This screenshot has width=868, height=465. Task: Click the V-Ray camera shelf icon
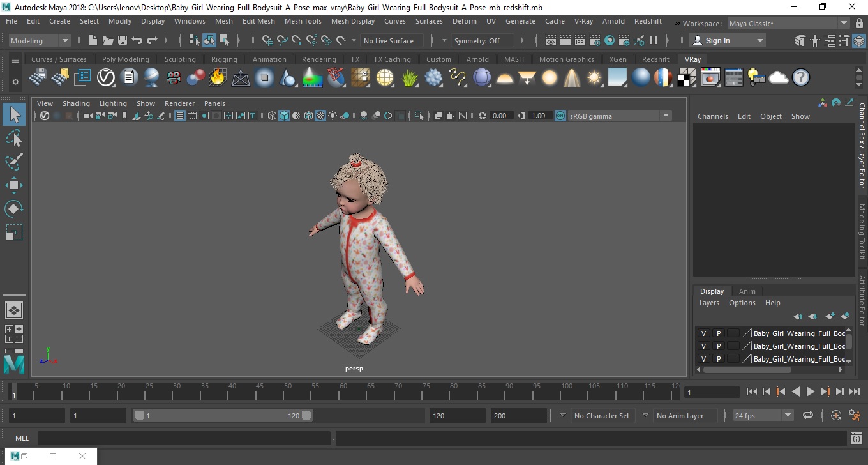(x=174, y=78)
